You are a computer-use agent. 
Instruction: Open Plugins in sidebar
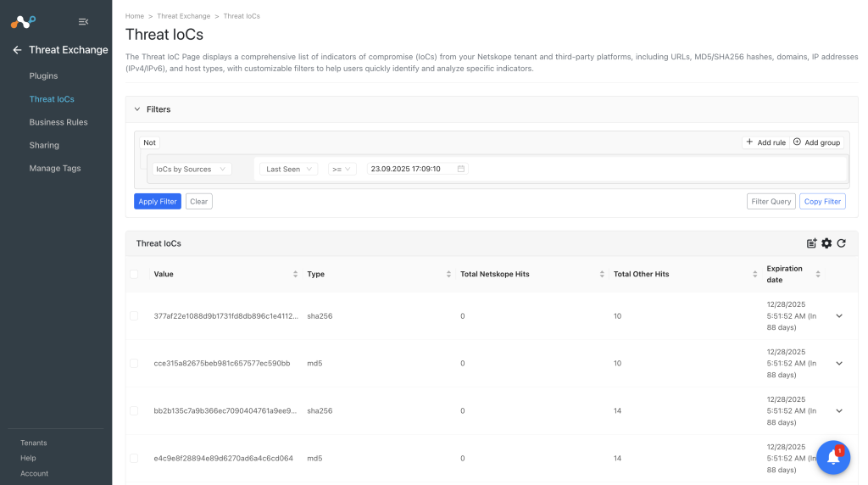tap(43, 75)
